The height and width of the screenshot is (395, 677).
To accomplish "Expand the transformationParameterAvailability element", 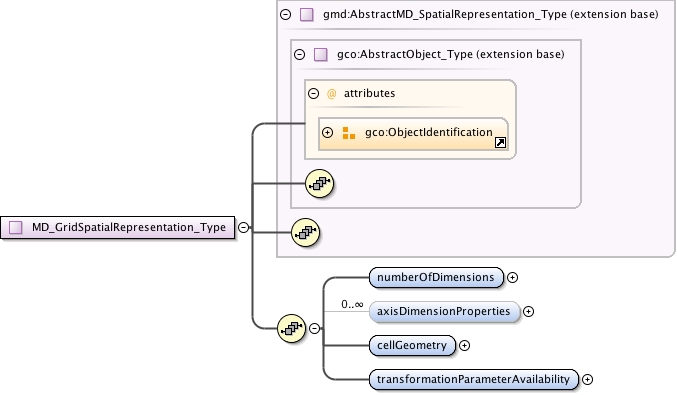I will (x=587, y=379).
